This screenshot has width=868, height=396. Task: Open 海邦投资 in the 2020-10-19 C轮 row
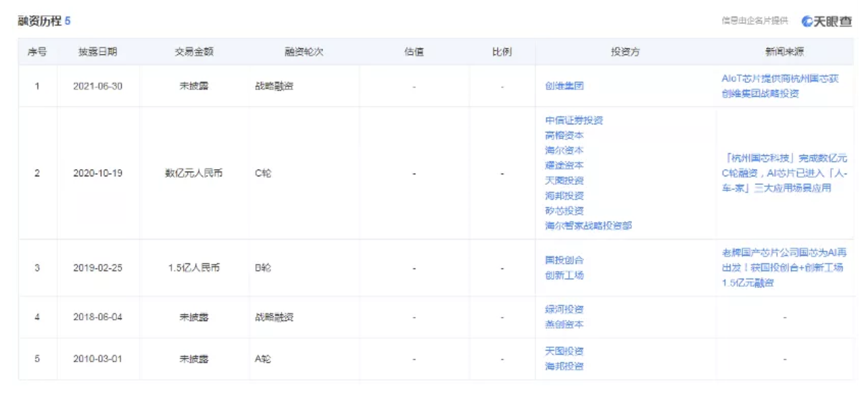(x=564, y=195)
